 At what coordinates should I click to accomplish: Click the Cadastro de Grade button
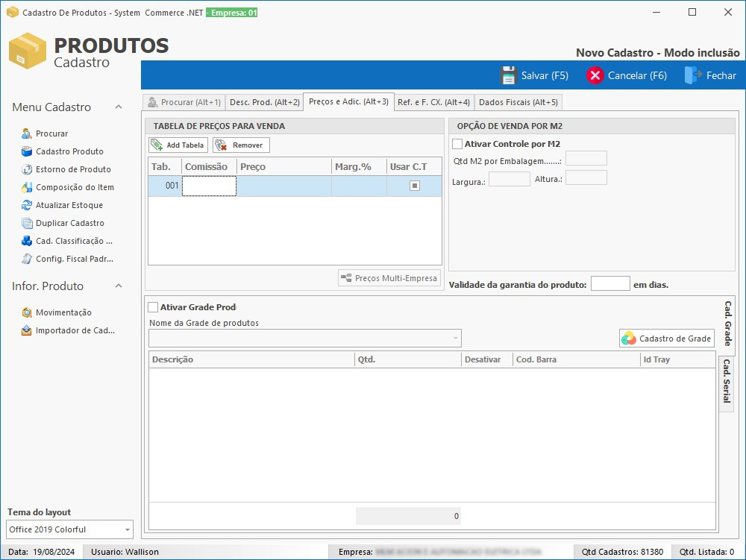tap(666, 339)
